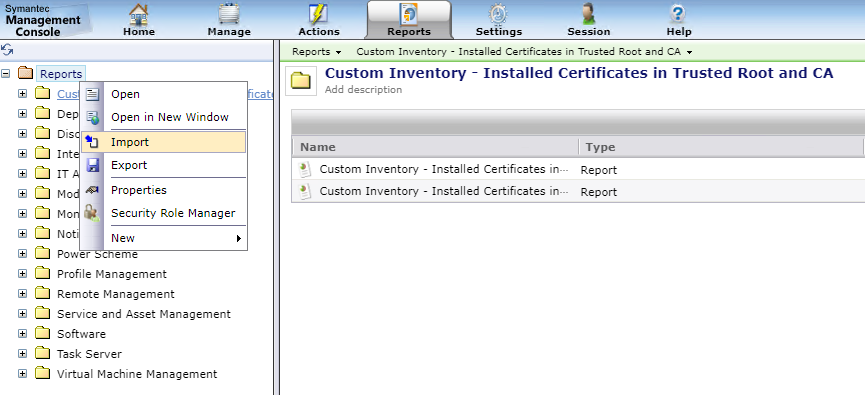Click the Virtual Machine Management folder icon
This screenshot has height=395, width=865.
pos(42,373)
